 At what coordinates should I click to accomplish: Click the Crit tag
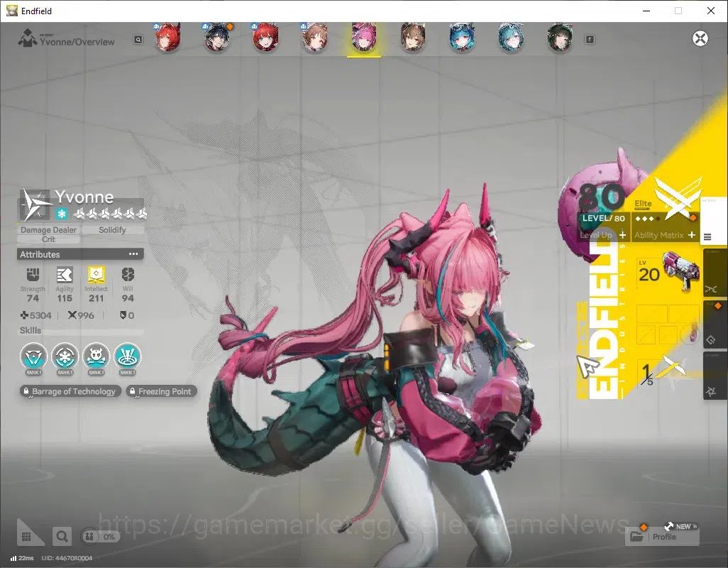[48, 239]
